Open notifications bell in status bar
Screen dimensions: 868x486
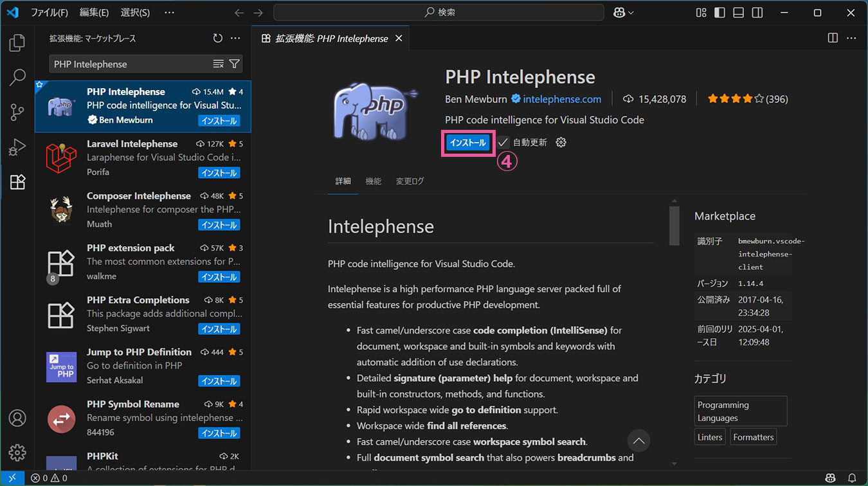[852, 478]
